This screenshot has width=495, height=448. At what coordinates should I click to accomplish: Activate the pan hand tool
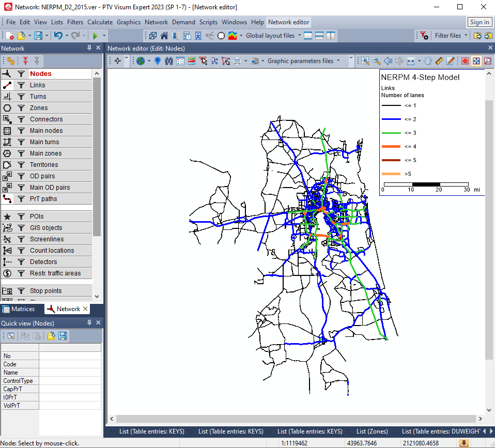(428, 61)
